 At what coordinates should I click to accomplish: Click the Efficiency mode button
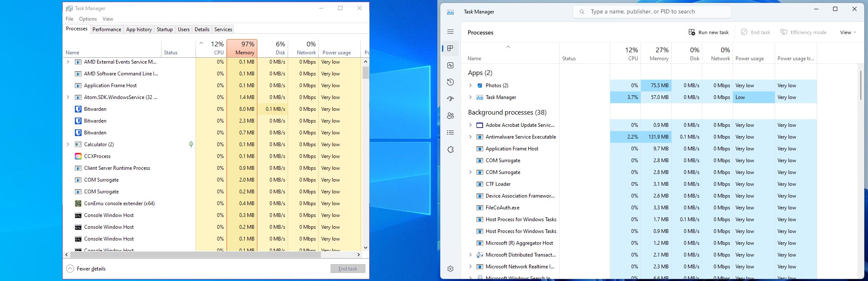coord(804,32)
